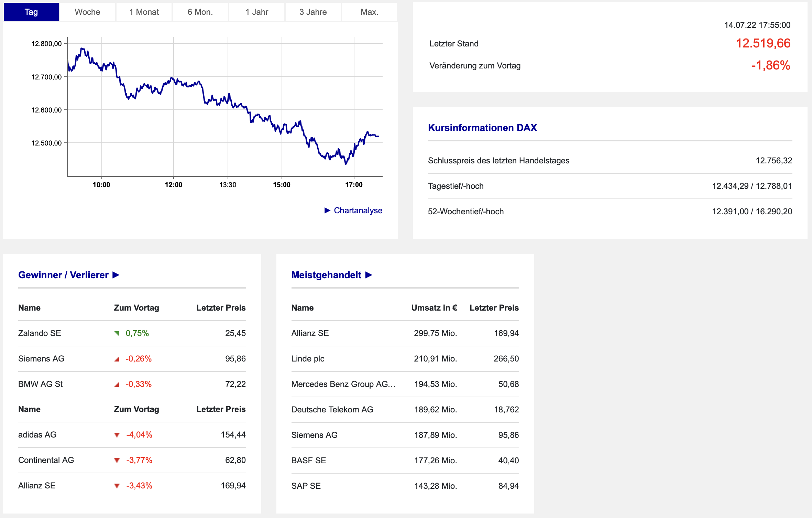This screenshot has width=812, height=518.
Task: Click the Kursinformationen DAX heading
Action: click(x=482, y=128)
